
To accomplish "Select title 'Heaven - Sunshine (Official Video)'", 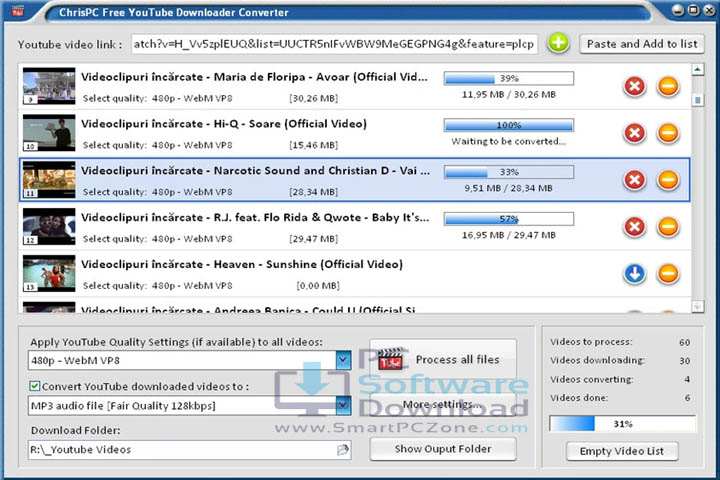I will click(x=309, y=265).
